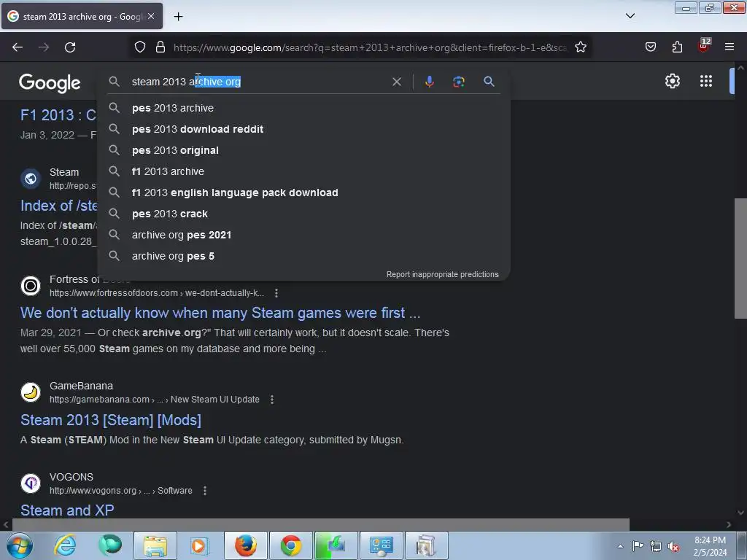Submit search with the blue magnifier
Image resolution: width=747 pixels, height=560 pixels.
pyautogui.click(x=489, y=82)
